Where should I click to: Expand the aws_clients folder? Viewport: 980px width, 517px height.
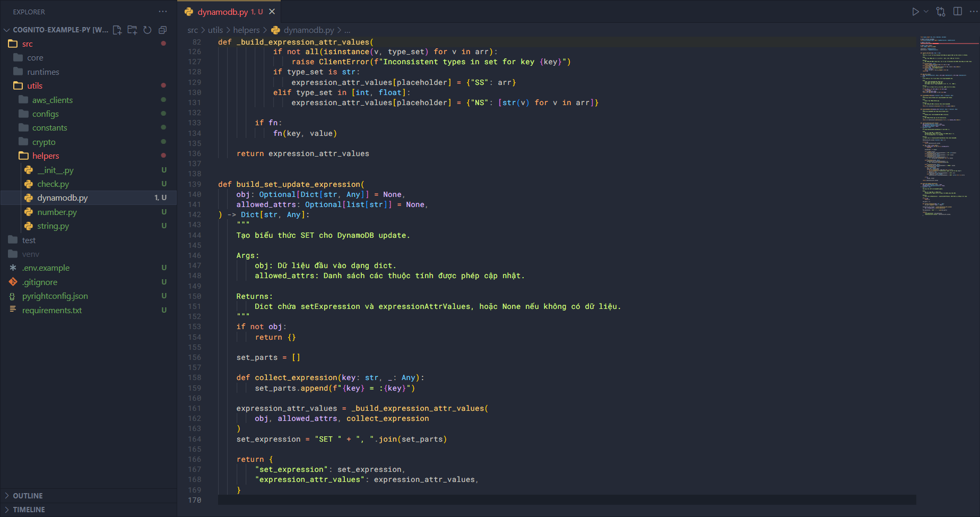[52, 100]
